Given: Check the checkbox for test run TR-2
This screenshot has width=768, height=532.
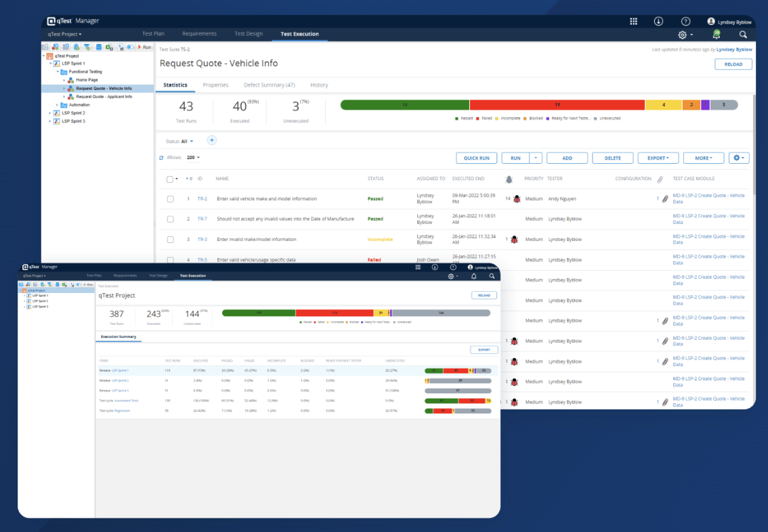Looking at the screenshot, I should (x=171, y=198).
